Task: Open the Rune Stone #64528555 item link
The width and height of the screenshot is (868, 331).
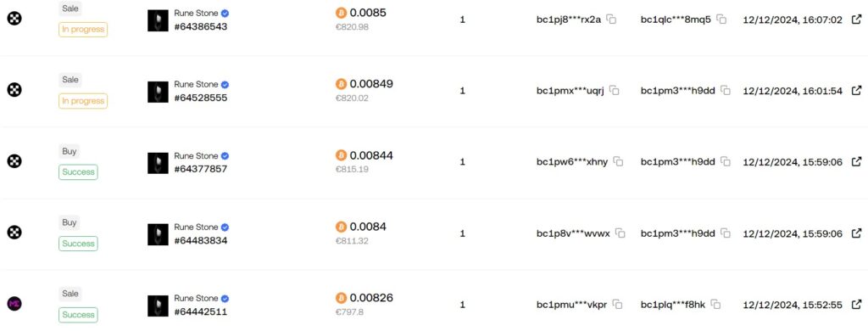Action: point(202,91)
